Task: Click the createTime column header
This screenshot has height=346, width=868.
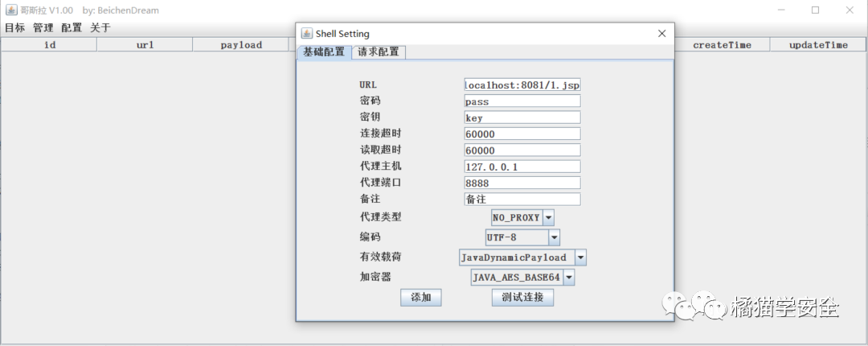Action: pos(722,45)
